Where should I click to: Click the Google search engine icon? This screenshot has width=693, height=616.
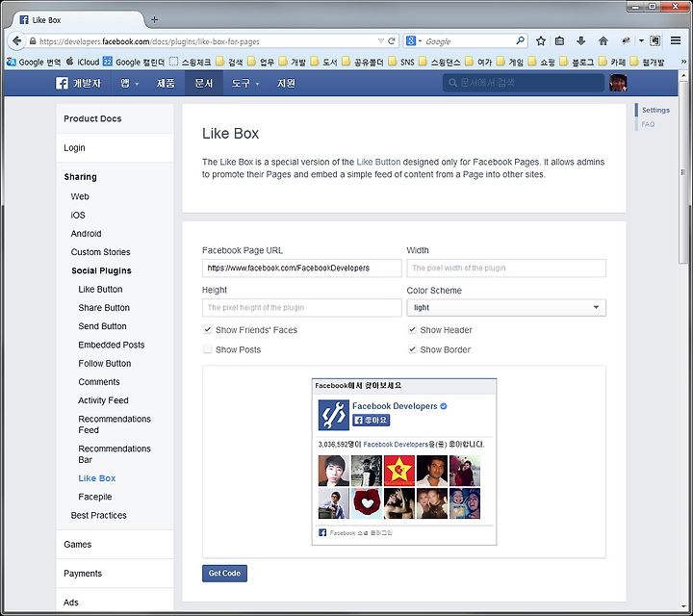[x=411, y=40]
